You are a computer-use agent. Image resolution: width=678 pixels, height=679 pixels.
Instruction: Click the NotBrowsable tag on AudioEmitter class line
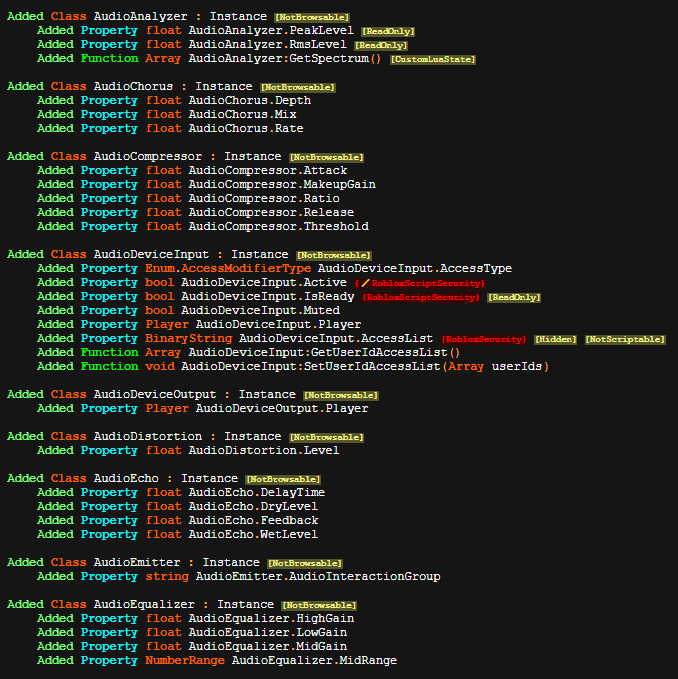pyautogui.click(x=305, y=563)
